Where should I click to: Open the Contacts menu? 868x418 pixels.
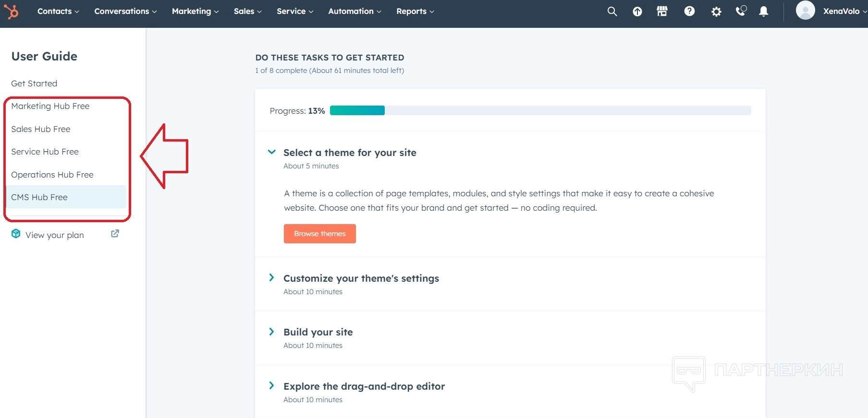point(58,11)
